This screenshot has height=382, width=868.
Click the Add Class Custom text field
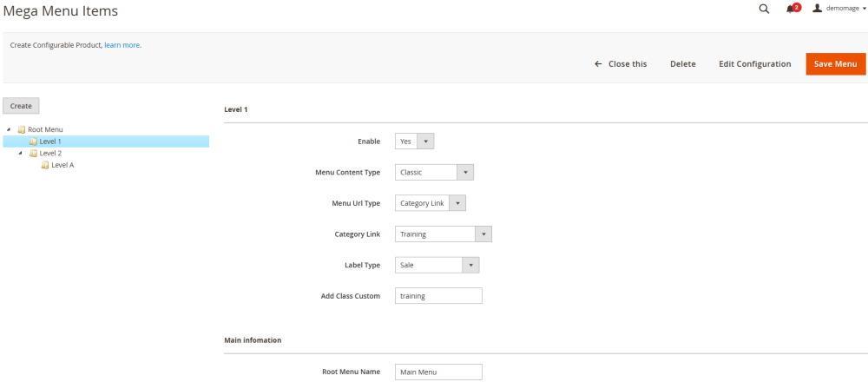[438, 296]
